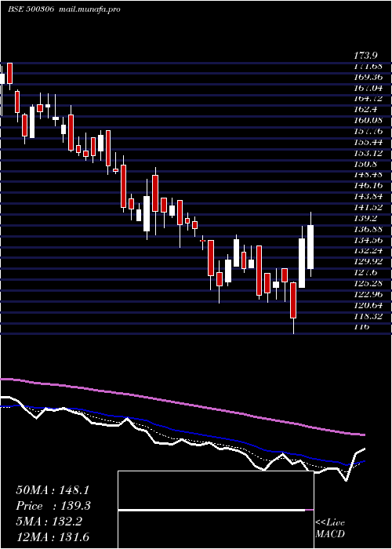Select the 155.44 price level label
The image size is (392, 549).
(368, 142)
